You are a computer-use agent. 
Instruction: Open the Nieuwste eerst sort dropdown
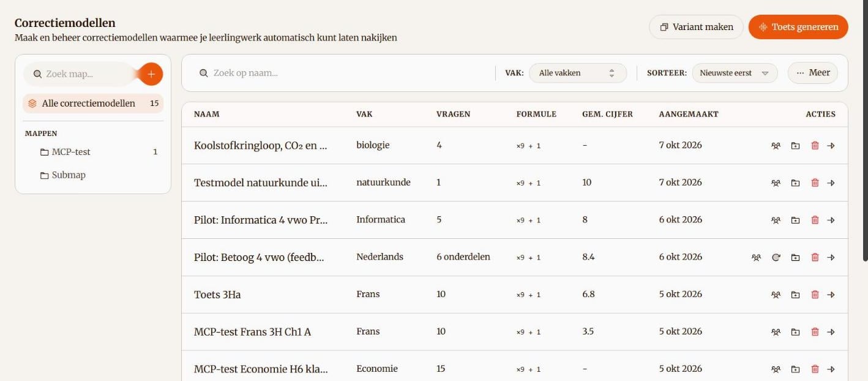point(735,73)
